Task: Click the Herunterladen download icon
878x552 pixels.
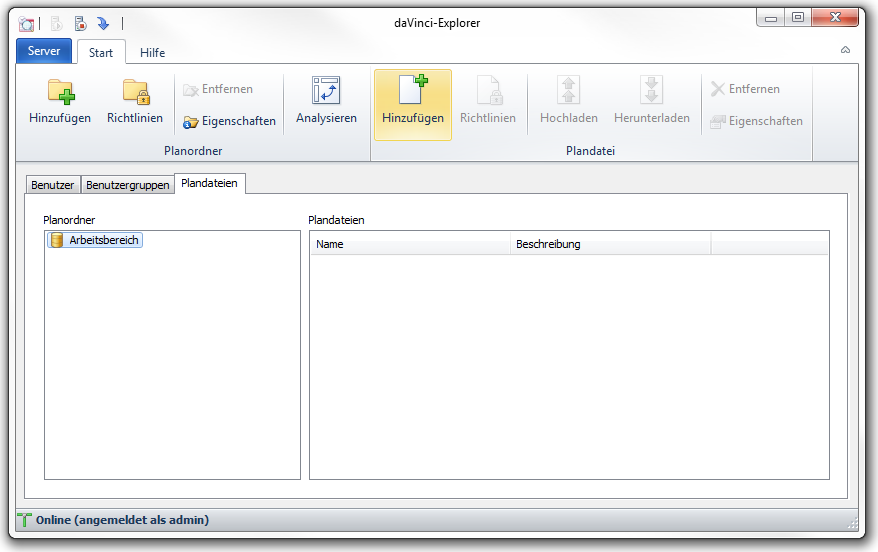Action: (x=652, y=92)
